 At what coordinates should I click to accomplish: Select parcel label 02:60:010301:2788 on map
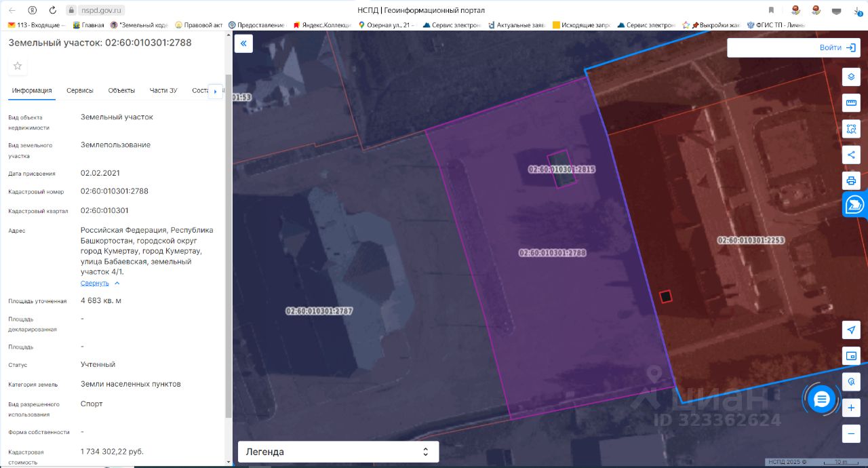click(x=552, y=252)
